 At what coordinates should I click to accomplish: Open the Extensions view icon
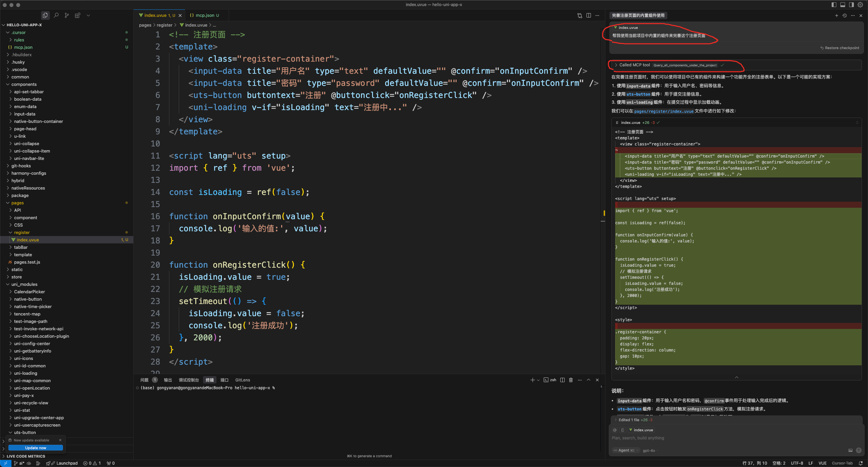tap(77, 15)
